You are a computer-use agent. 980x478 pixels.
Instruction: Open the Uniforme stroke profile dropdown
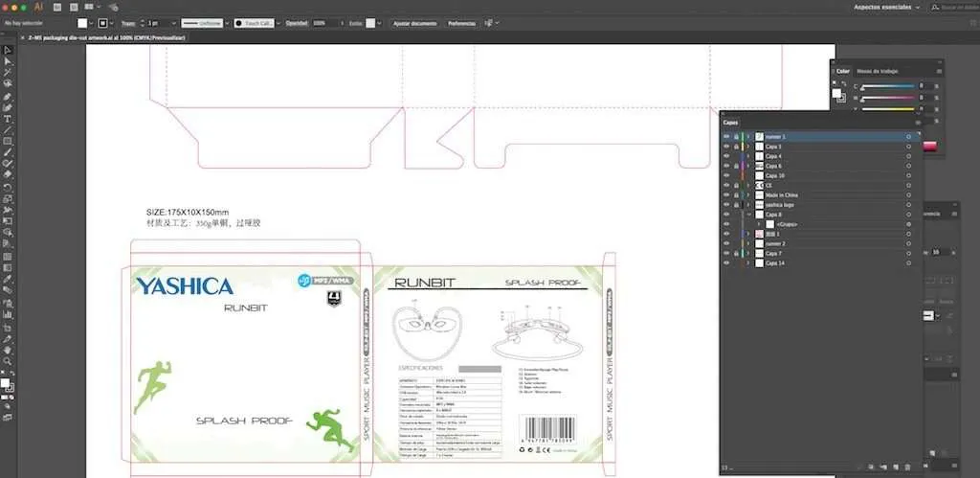(203, 23)
